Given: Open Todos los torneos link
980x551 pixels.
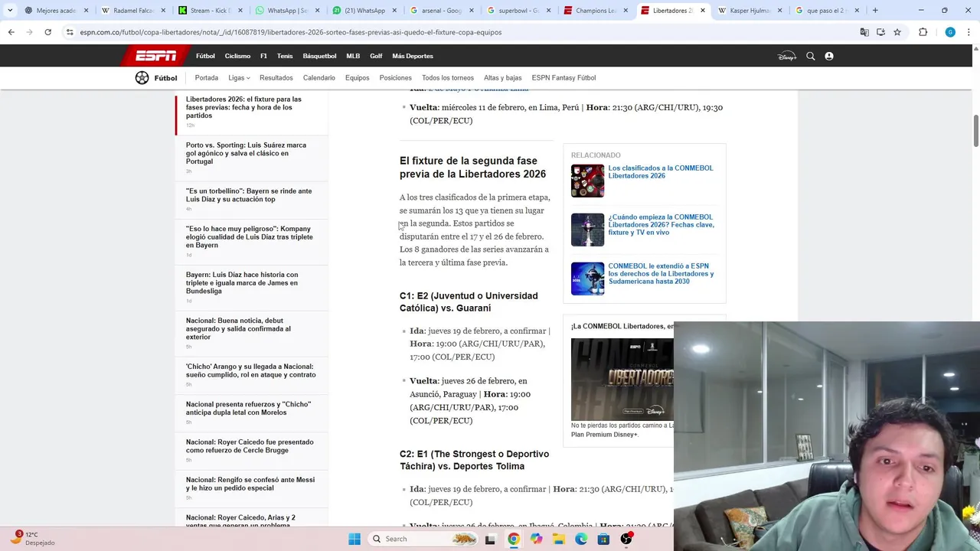Looking at the screenshot, I should [448, 78].
